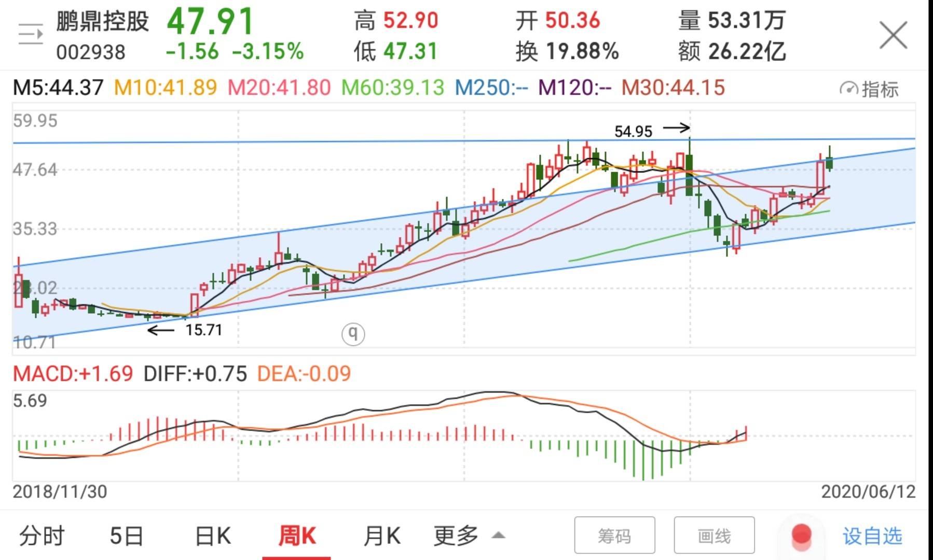Open the 指标 indicator settings

(869, 89)
